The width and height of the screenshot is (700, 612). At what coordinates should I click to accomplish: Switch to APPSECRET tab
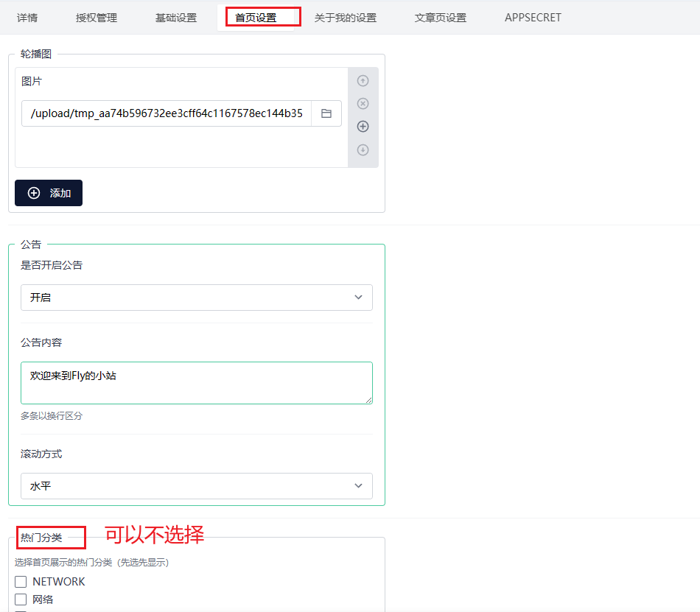pyautogui.click(x=533, y=18)
